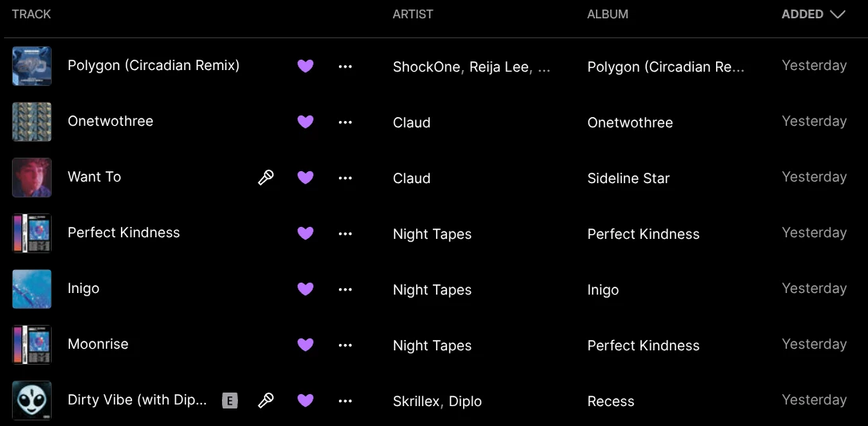Sort by the Album column header
Image resolution: width=868 pixels, height=426 pixels.
(x=608, y=14)
